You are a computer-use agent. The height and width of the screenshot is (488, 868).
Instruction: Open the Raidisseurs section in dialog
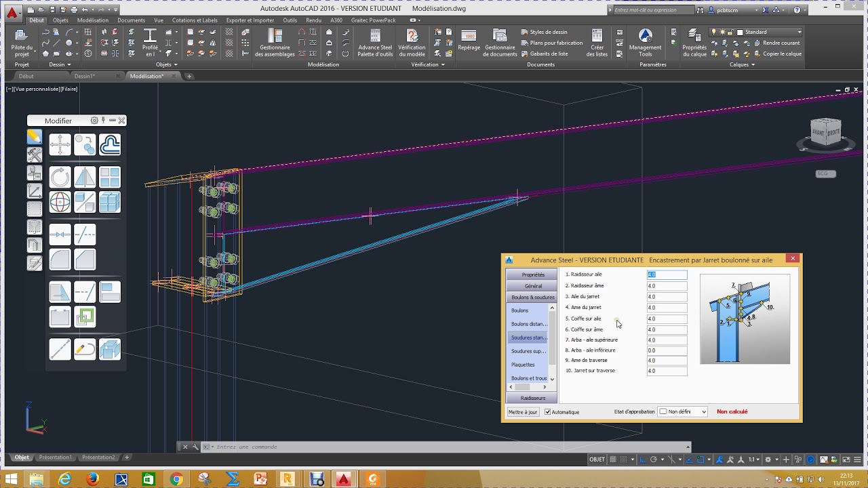point(532,398)
